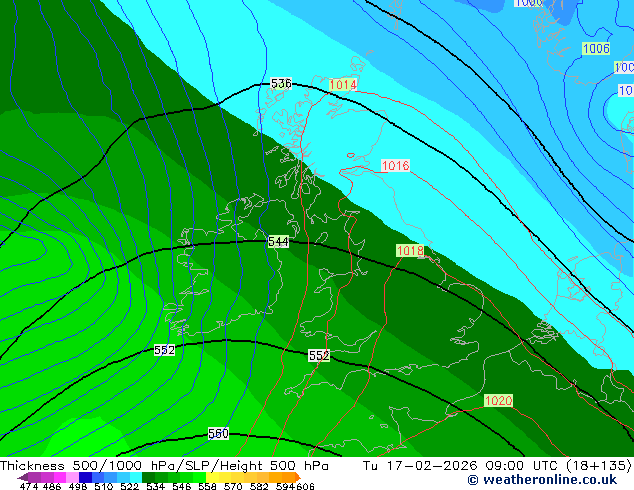Select the 1020 isobar pressure label

pyautogui.click(x=498, y=401)
